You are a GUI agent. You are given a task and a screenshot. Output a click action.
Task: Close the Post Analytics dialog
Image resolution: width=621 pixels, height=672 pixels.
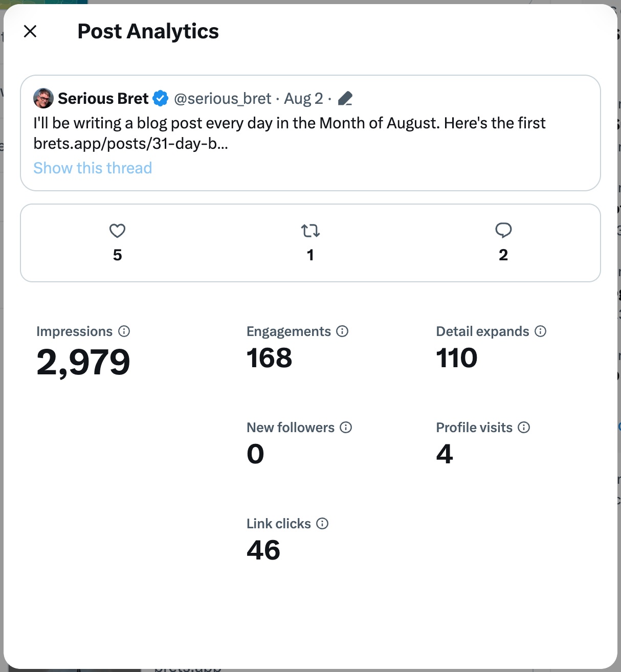(x=30, y=32)
